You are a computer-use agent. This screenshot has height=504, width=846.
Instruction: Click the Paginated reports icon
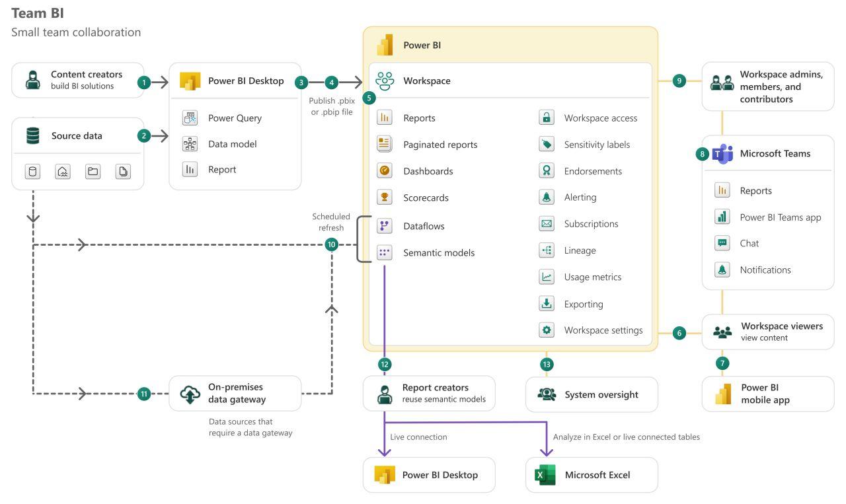pyautogui.click(x=385, y=144)
